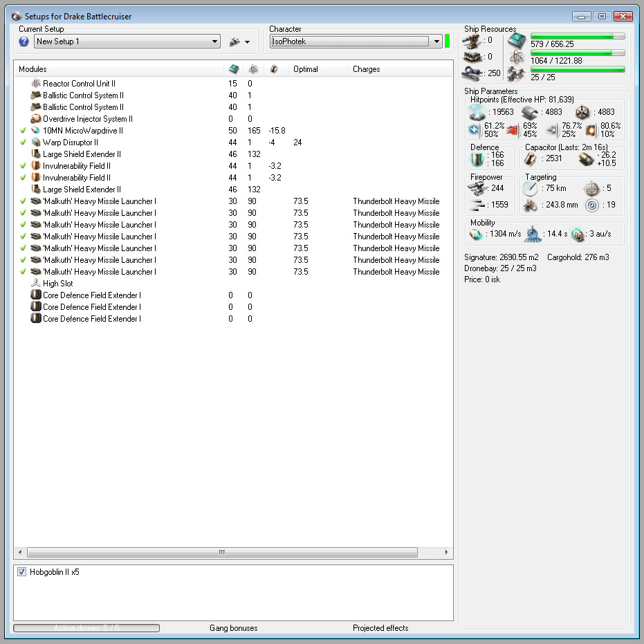Image resolution: width=644 pixels, height=644 pixels.
Task: Click the CPU resource icon
Action: tap(517, 41)
